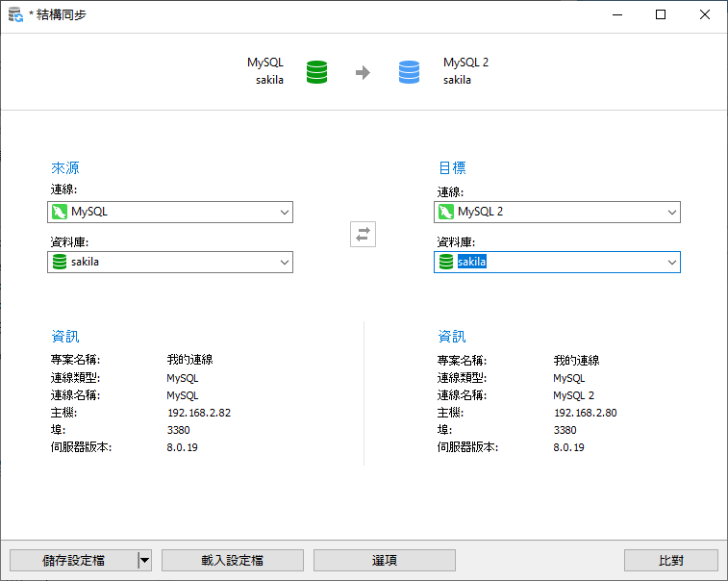Minimize the 結構同步 window

[617, 14]
